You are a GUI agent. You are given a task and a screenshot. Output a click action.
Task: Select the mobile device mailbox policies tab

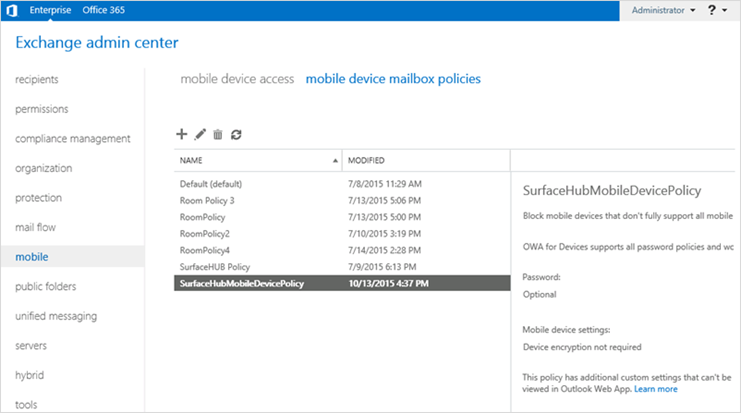[x=393, y=78]
